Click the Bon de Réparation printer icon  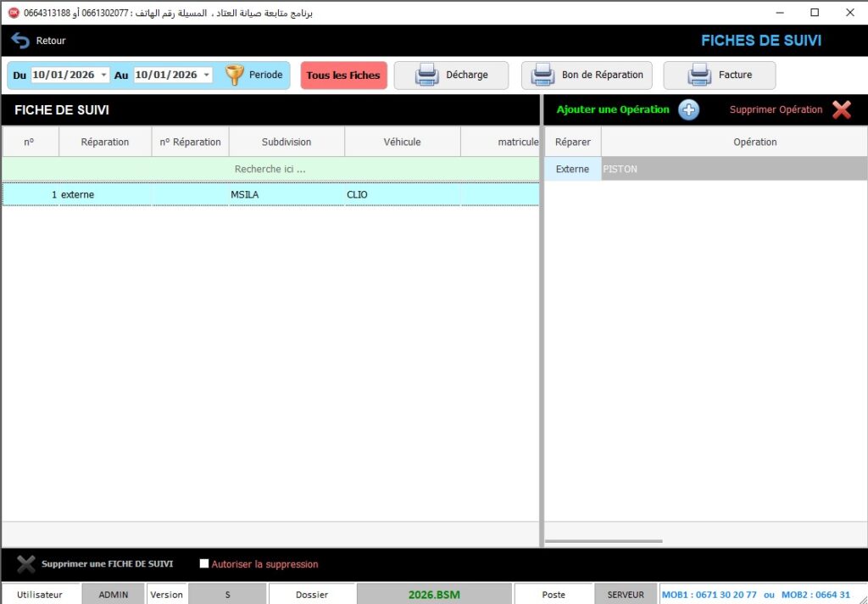[542, 75]
